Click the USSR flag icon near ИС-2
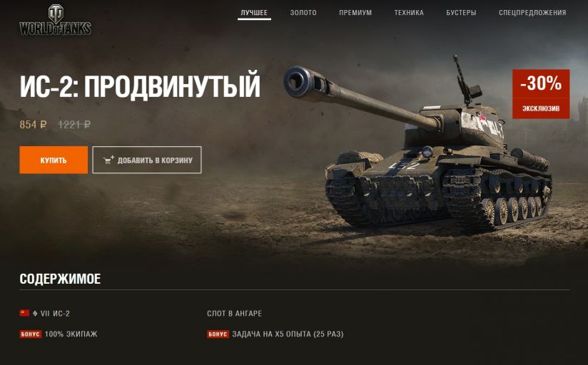 [24, 313]
